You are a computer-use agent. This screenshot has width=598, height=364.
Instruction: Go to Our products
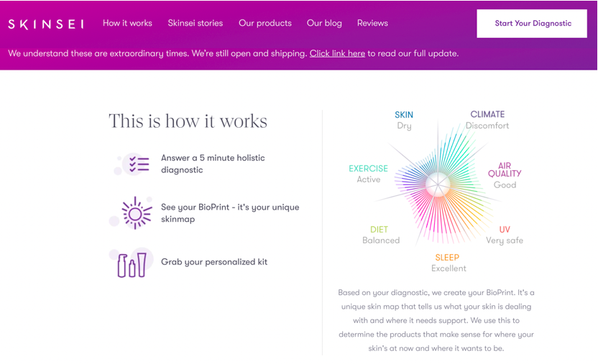pos(265,23)
